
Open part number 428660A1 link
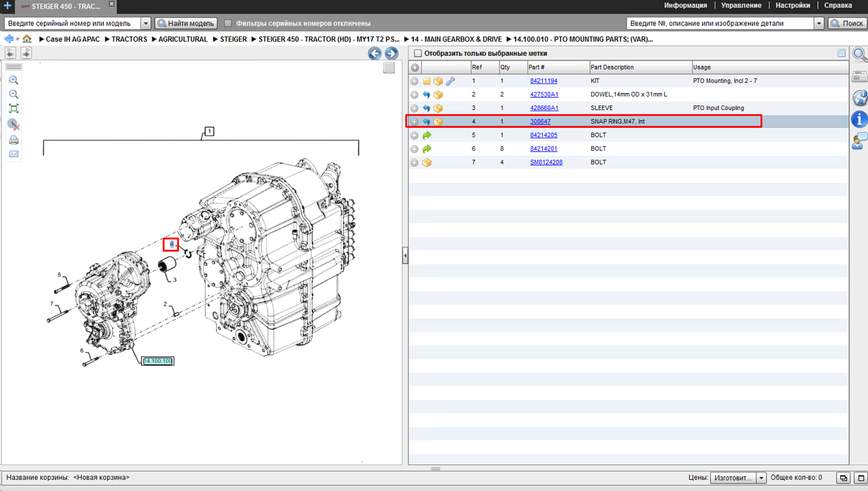(544, 108)
